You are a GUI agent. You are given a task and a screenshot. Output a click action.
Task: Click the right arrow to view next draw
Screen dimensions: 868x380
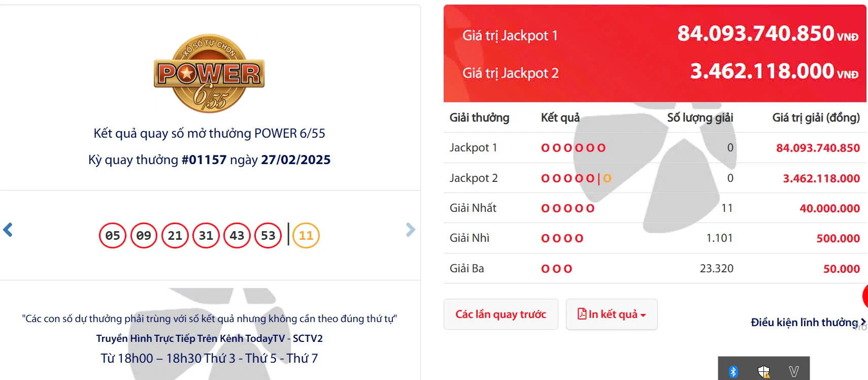click(x=410, y=230)
